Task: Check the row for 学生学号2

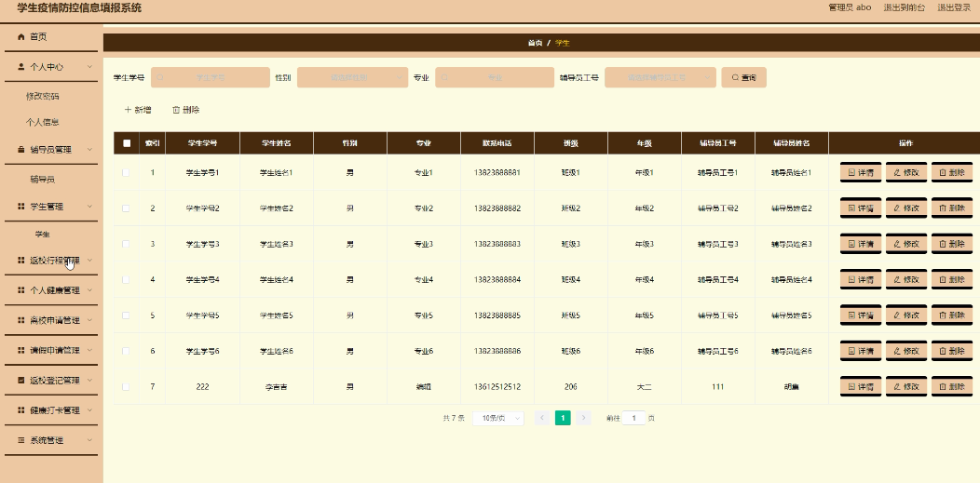Action: 126,208
